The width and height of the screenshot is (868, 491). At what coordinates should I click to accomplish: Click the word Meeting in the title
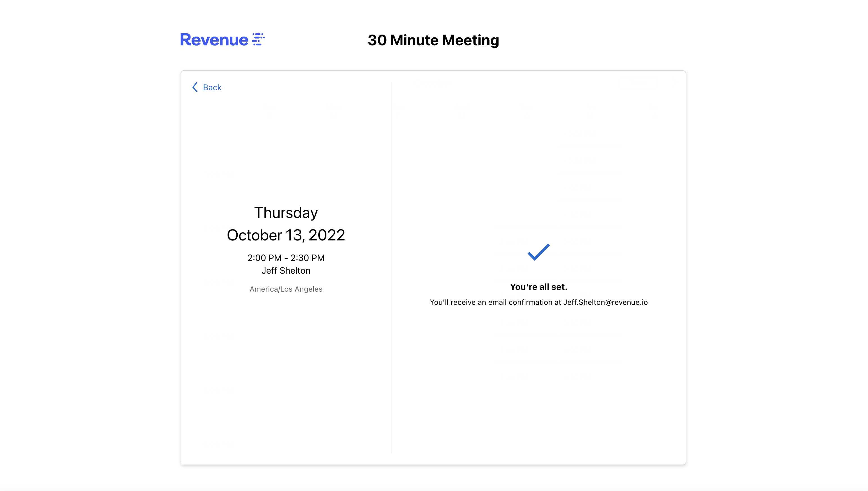click(471, 41)
